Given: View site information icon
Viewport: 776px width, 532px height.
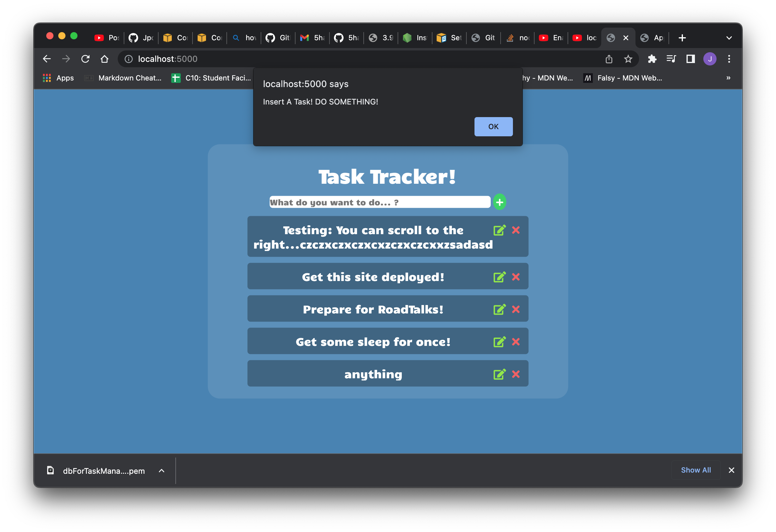Looking at the screenshot, I should tap(129, 59).
